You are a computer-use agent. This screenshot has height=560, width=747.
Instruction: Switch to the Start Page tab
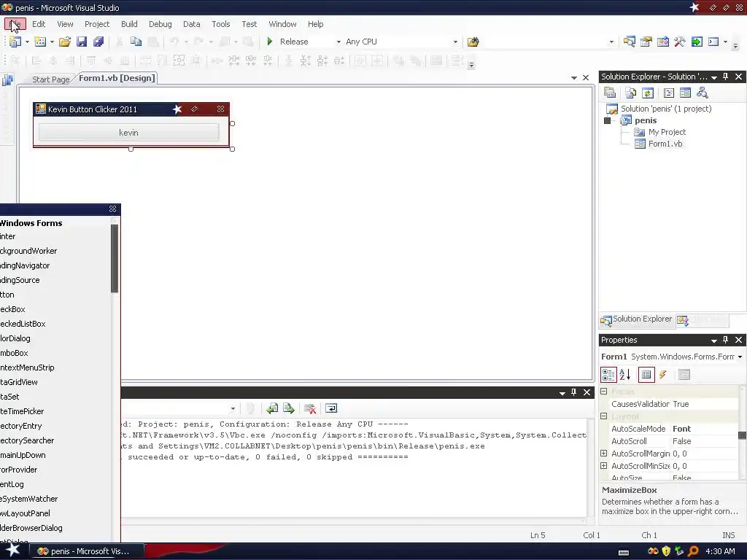(50, 79)
